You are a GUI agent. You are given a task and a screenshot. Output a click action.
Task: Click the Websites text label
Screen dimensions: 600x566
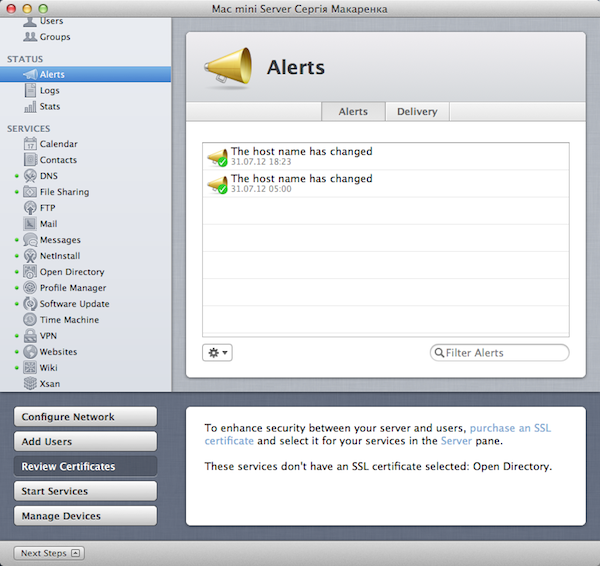[x=59, y=352]
